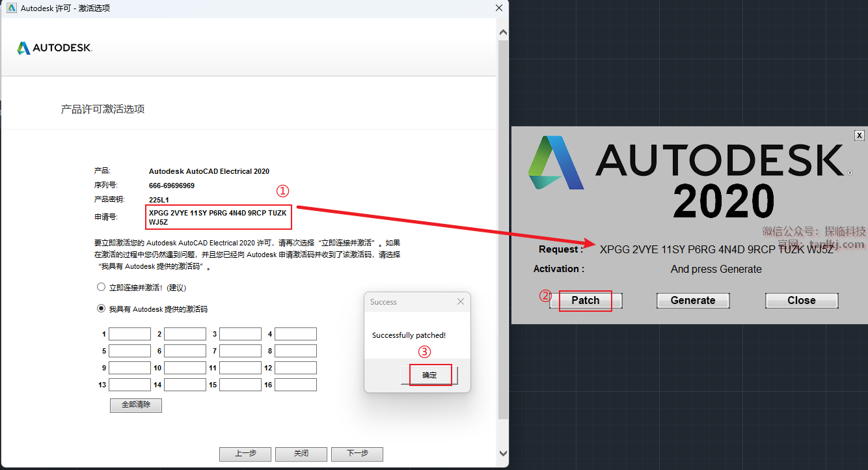
Task: Click the 关闭 button at the bottom
Action: click(301, 454)
